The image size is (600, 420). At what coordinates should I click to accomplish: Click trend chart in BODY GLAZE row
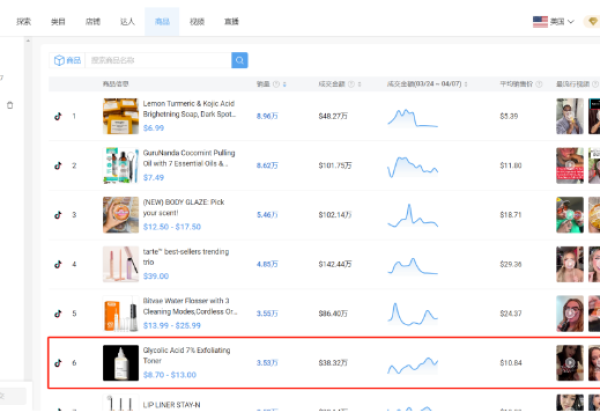tap(412, 215)
